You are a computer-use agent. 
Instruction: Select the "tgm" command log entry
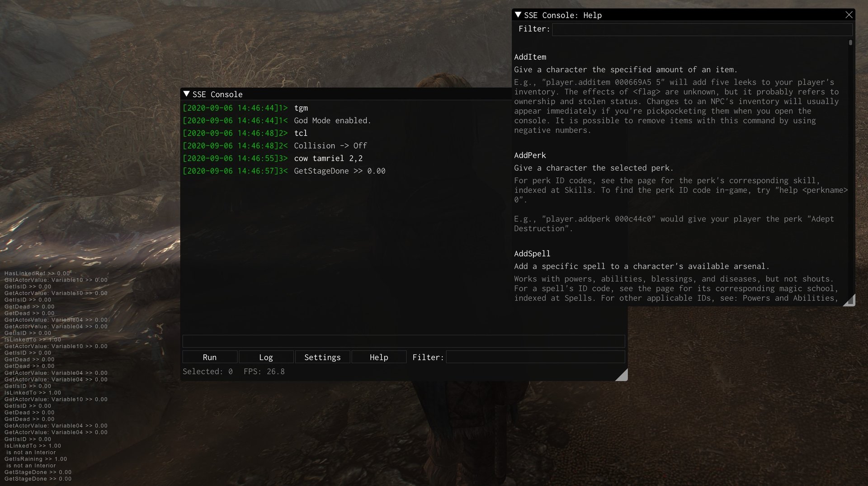point(301,108)
